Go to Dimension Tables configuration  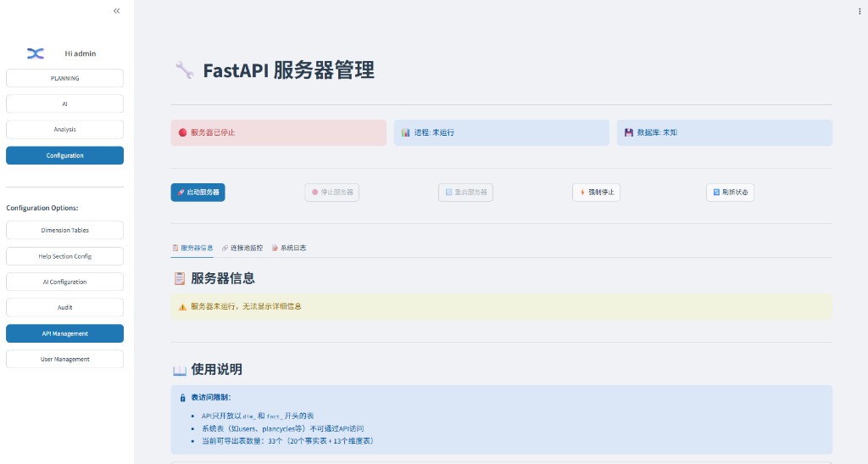[x=64, y=231]
